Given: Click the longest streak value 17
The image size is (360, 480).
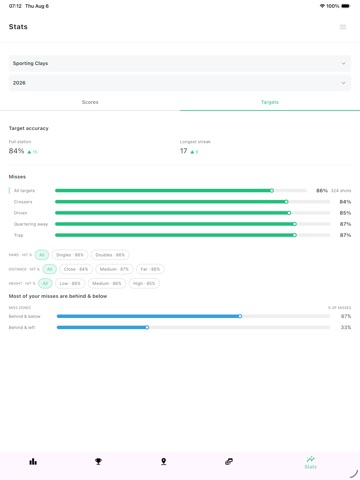Looking at the screenshot, I should tap(184, 151).
